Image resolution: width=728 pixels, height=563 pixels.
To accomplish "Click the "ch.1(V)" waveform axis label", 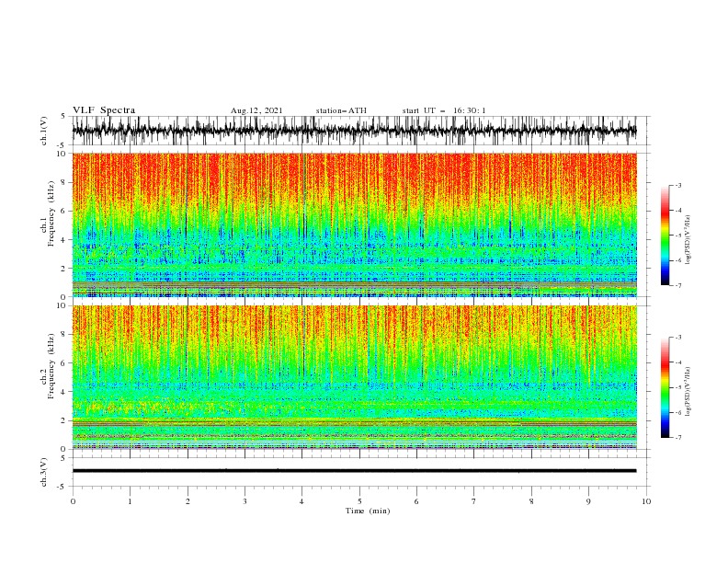I will (44, 131).
